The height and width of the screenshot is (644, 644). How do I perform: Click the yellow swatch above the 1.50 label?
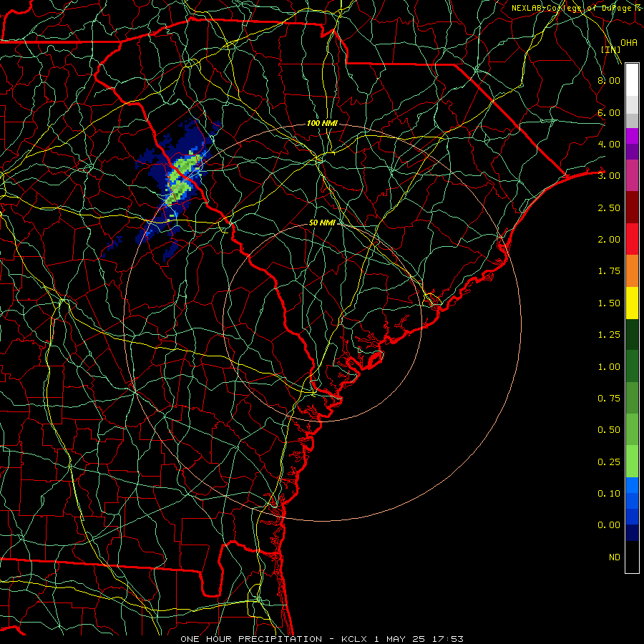pos(632,303)
